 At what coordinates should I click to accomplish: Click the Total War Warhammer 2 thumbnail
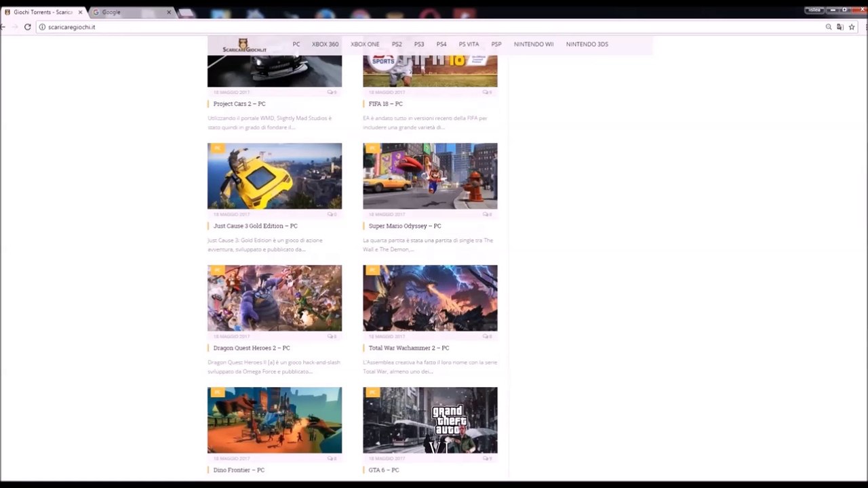point(430,298)
